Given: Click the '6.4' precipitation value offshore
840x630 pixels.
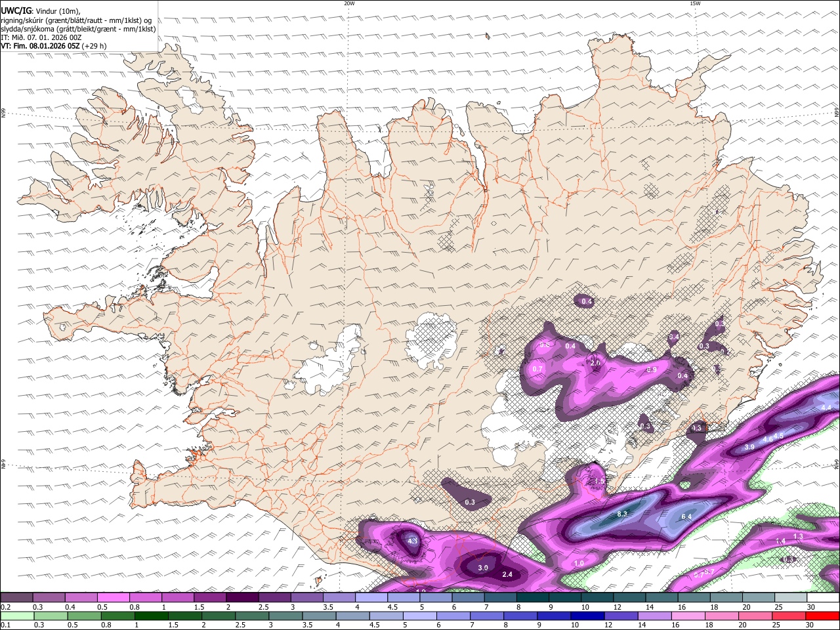Looking at the screenshot, I should click(x=686, y=517).
